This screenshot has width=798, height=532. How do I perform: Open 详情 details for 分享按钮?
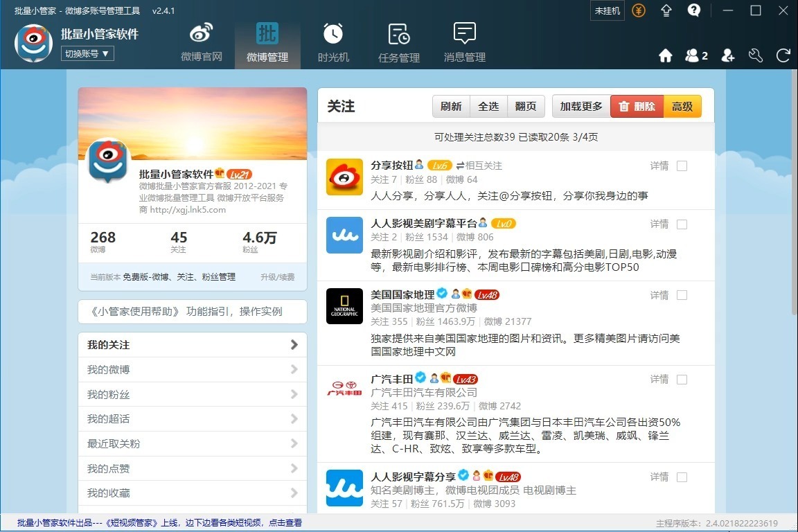659,166
